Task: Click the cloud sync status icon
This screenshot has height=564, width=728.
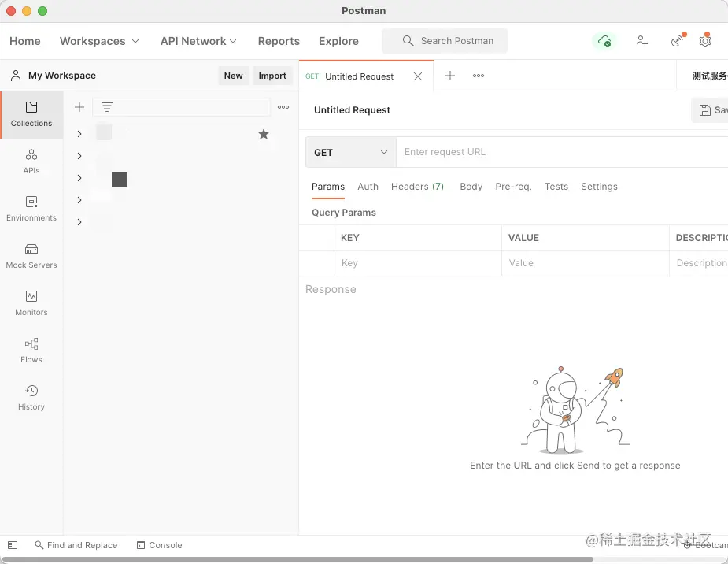Action: click(604, 41)
